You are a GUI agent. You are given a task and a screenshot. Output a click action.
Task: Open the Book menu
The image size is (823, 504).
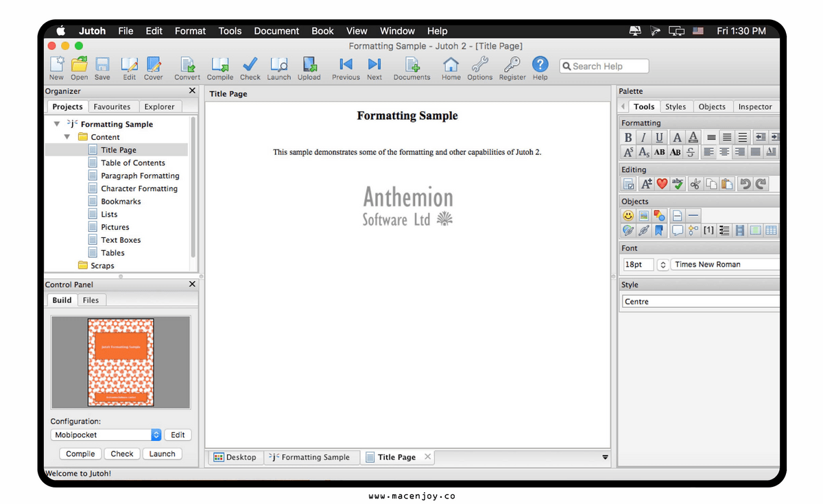click(x=322, y=31)
